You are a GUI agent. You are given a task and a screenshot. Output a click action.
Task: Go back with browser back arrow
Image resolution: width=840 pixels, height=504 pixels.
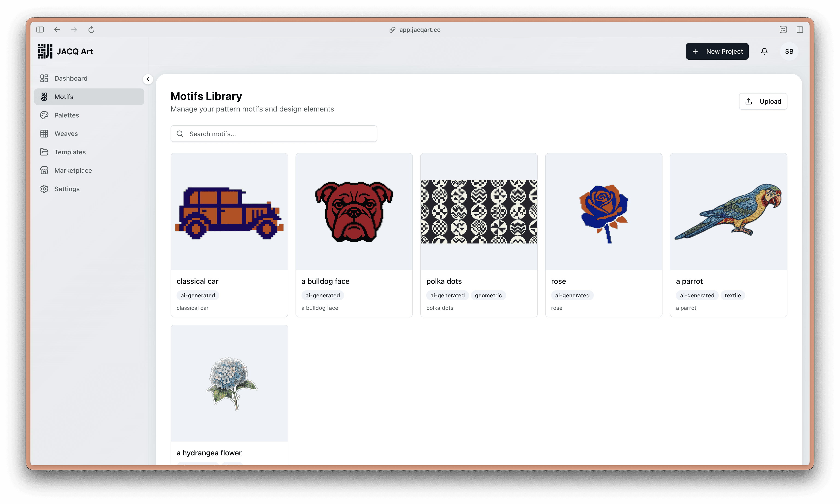[57, 29]
